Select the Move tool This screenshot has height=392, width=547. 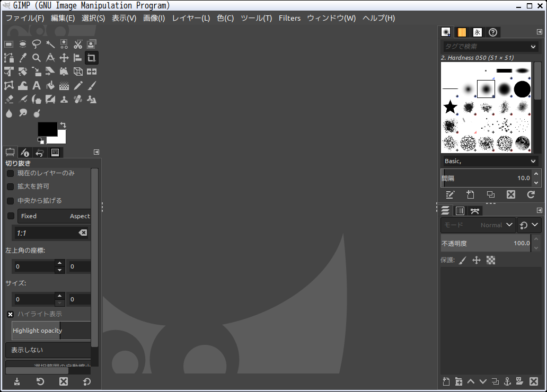click(x=64, y=58)
